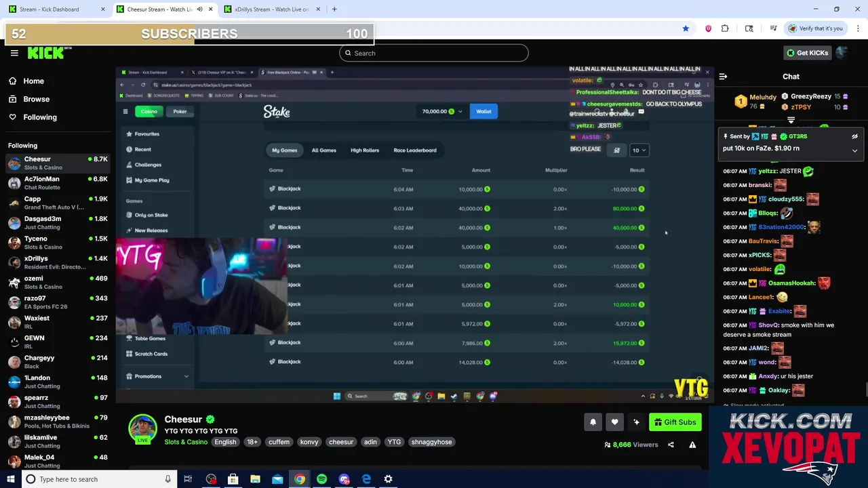The image size is (868, 488).
Task: Hide the pinned chat message
Action: [x=854, y=136]
